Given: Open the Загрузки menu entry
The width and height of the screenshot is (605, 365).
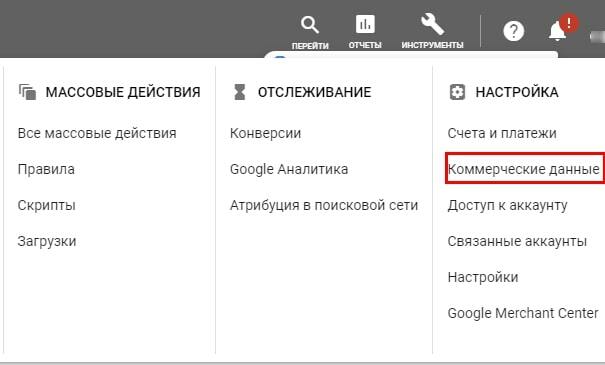Looking at the screenshot, I should (x=47, y=242).
